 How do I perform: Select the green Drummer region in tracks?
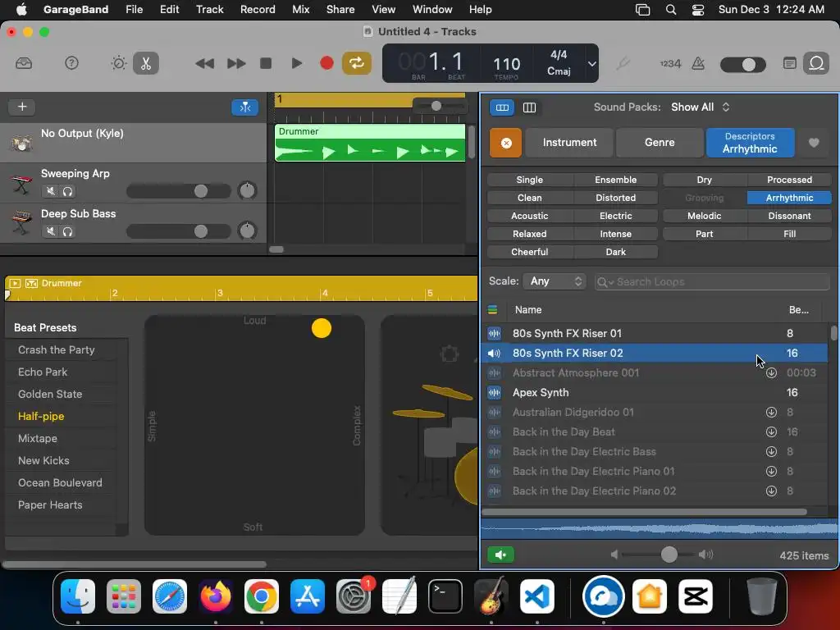[370, 143]
